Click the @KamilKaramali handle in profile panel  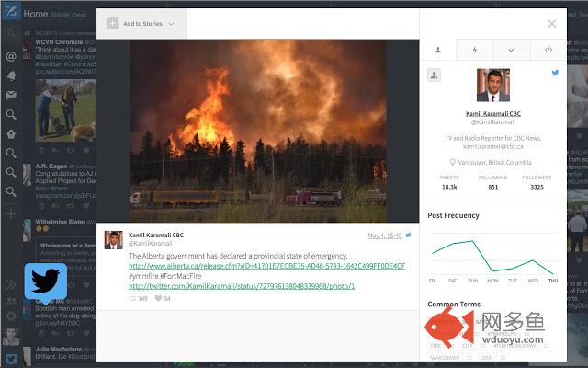point(492,122)
